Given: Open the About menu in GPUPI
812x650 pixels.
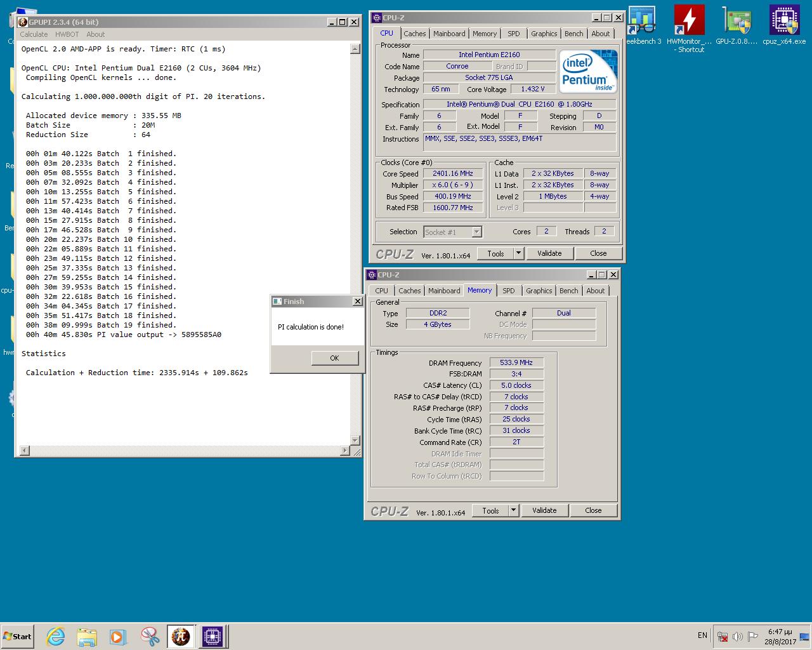Looking at the screenshot, I should [96, 34].
